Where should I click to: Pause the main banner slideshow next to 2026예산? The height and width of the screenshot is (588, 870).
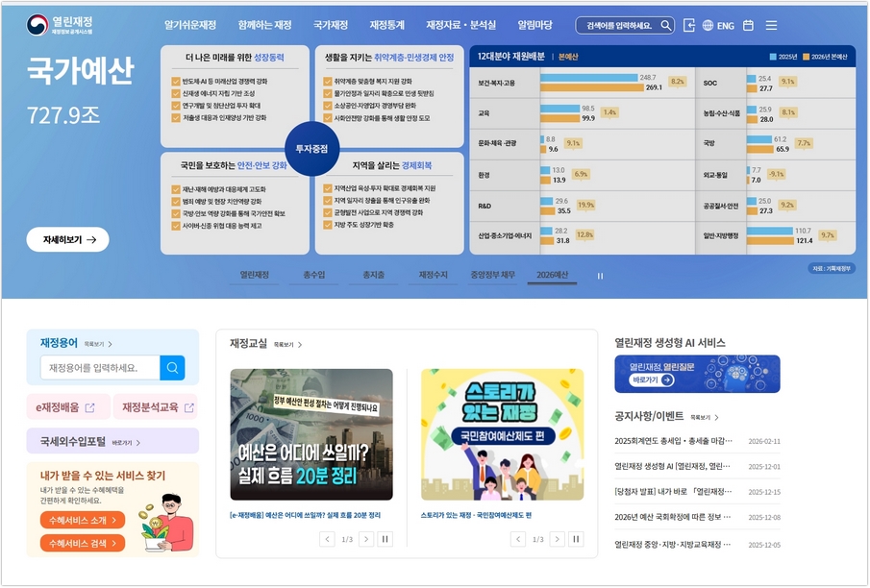601,276
